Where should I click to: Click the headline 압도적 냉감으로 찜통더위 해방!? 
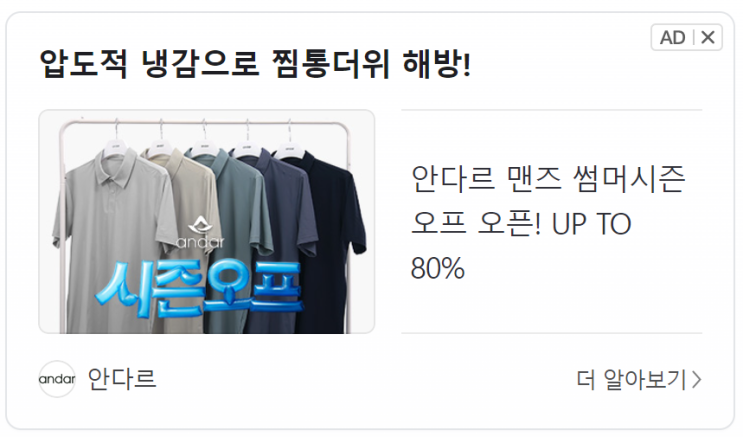pyautogui.click(x=255, y=64)
